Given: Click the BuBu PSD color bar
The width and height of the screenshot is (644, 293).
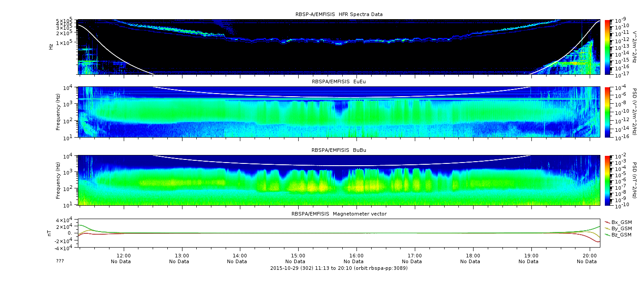Looking at the screenshot, I should 608,180.
